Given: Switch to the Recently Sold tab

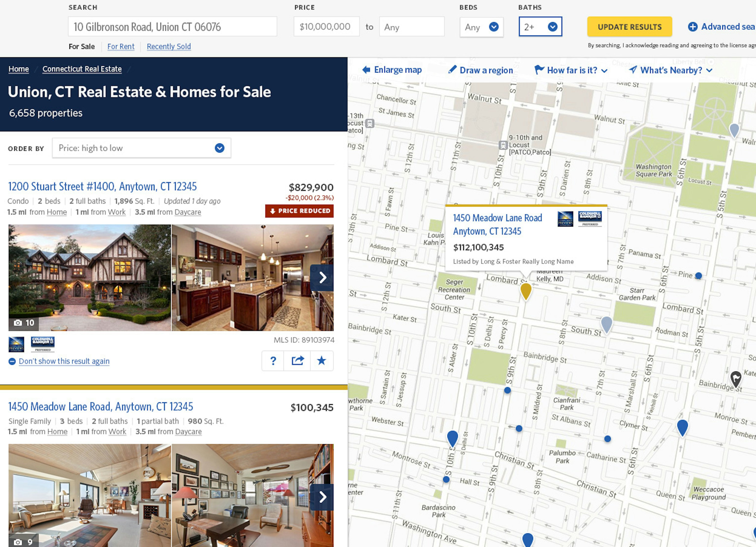Looking at the screenshot, I should [x=169, y=46].
